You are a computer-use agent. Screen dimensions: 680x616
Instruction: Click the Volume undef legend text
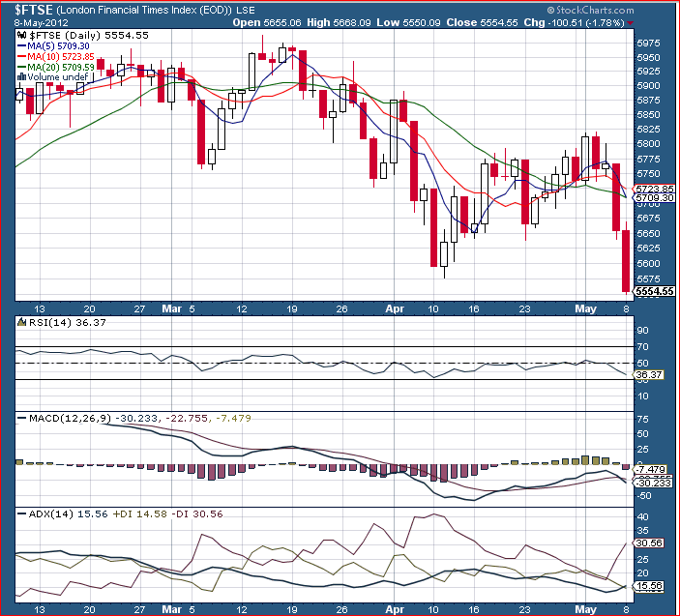pyautogui.click(x=58, y=77)
